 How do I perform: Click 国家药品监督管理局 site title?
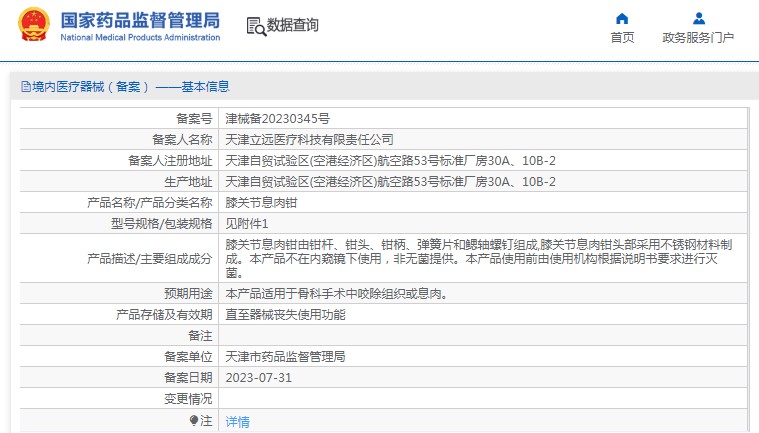tap(140, 20)
